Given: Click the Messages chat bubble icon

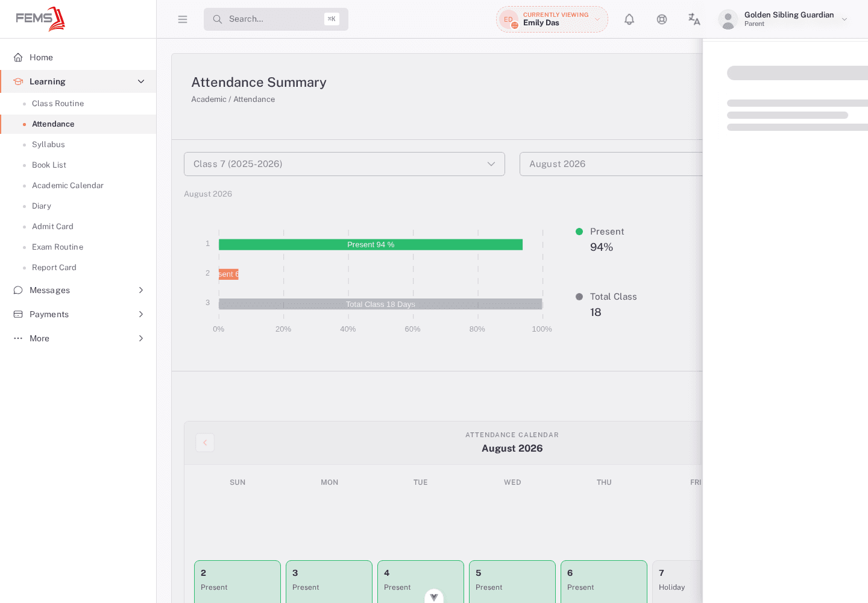Looking at the screenshot, I should pos(18,290).
